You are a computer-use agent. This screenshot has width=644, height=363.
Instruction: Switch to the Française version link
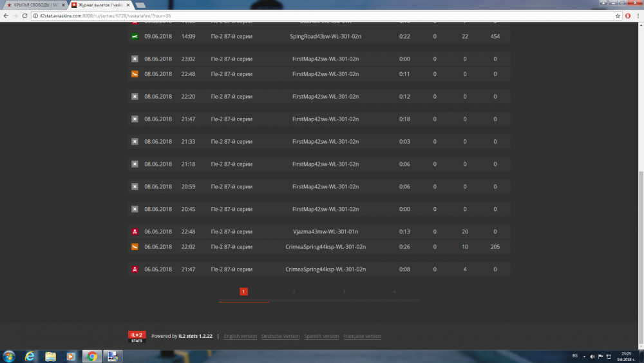(362, 336)
